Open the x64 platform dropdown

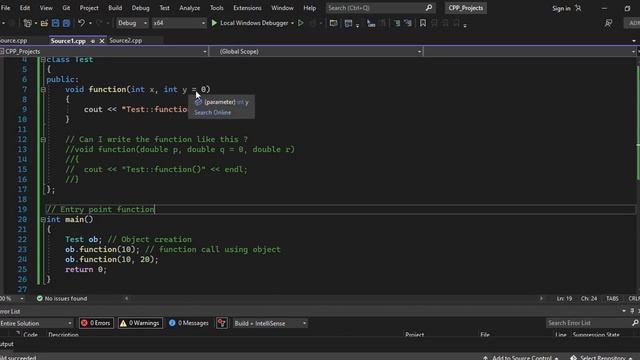click(179, 23)
